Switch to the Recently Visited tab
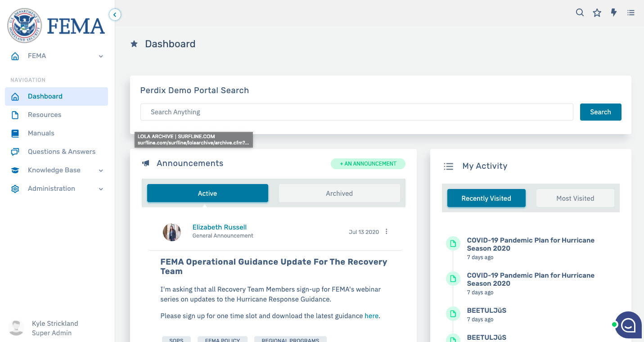The width and height of the screenshot is (644, 342). click(x=486, y=198)
